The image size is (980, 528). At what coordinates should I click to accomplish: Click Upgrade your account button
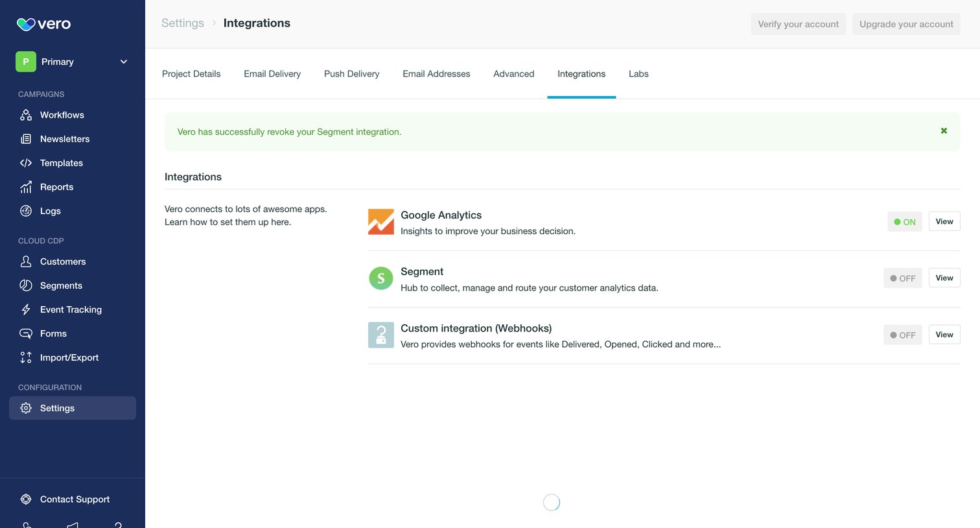pyautogui.click(x=906, y=24)
